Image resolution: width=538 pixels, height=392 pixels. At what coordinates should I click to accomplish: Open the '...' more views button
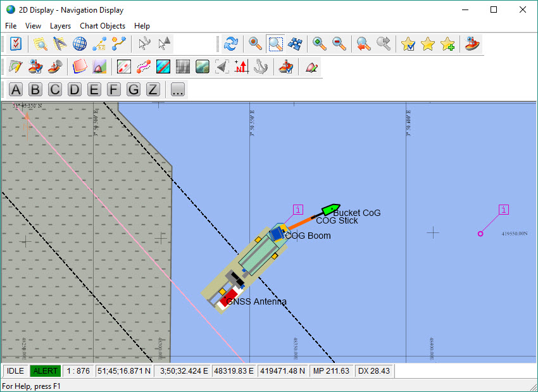pyautogui.click(x=177, y=89)
